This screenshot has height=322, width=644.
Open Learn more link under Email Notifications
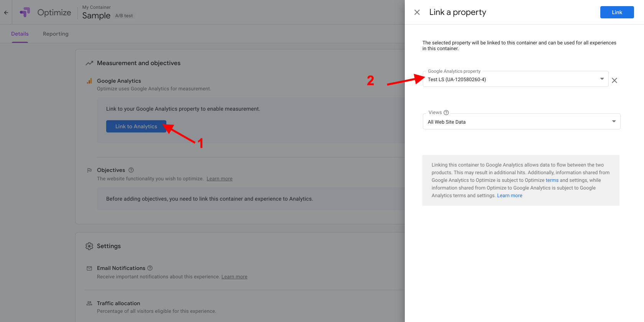(234, 277)
